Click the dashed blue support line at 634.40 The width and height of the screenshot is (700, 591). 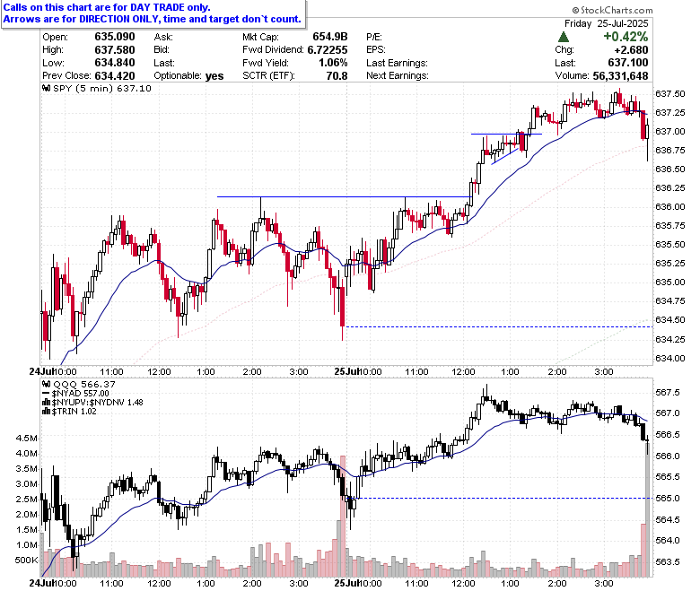[x=499, y=327]
